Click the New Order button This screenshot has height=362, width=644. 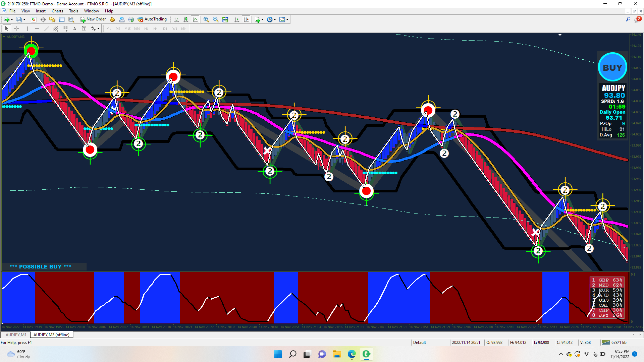(x=93, y=19)
